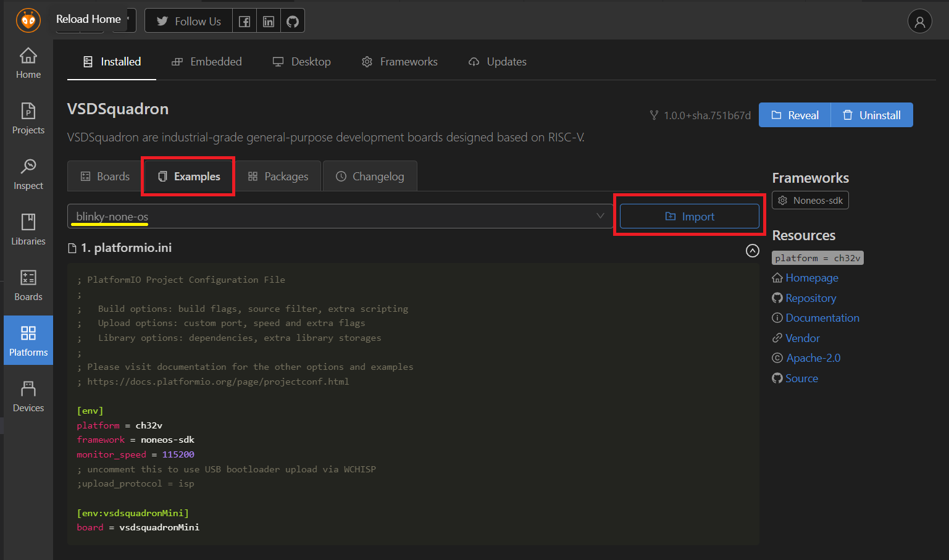The height and width of the screenshot is (560, 949).
Task: Switch to the Embedded tab
Action: pyautogui.click(x=207, y=62)
